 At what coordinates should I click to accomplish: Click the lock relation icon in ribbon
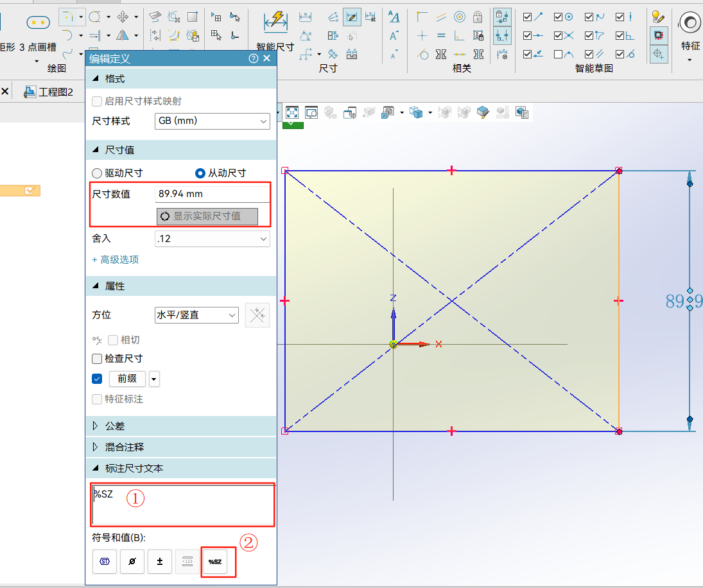tap(478, 17)
